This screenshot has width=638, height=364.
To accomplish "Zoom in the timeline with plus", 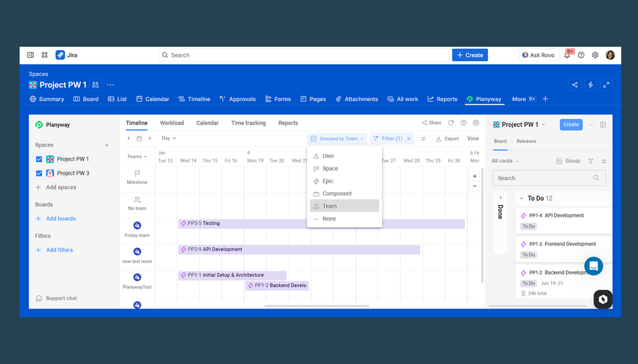I will point(475,176).
